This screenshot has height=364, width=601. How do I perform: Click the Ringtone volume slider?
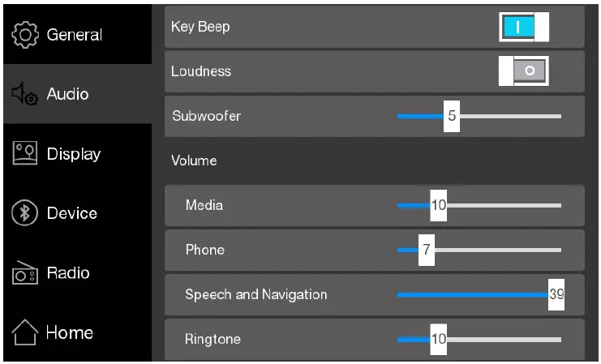479,339
